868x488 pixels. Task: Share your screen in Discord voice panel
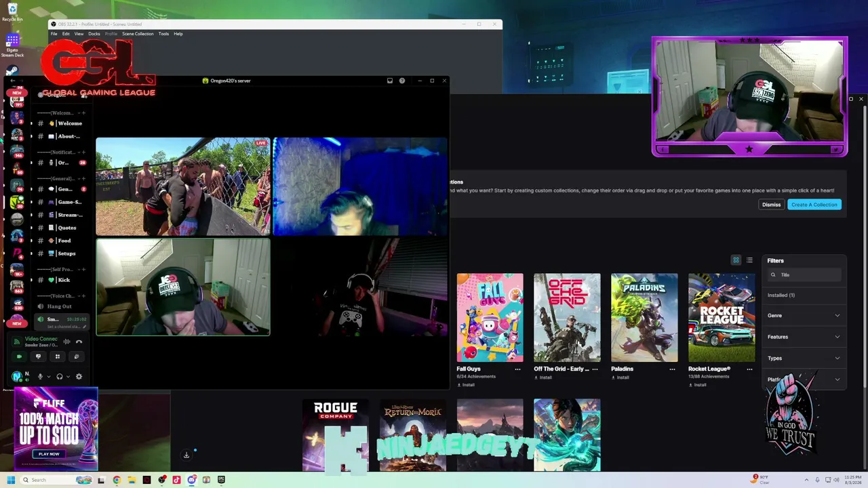tap(38, 357)
